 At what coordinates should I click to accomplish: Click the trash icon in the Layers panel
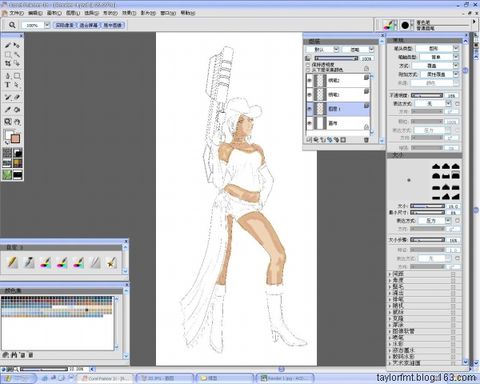pyautogui.click(x=366, y=140)
